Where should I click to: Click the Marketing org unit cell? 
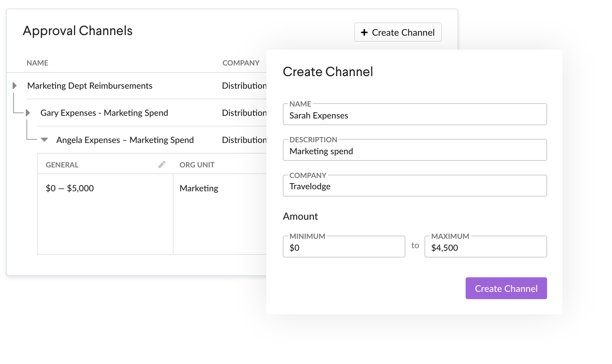pyautogui.click(x=199, y=188)
